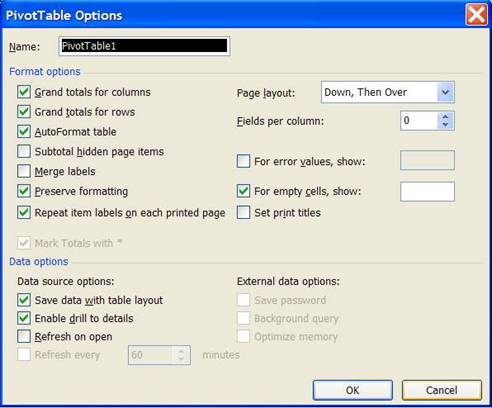Disable AutoFormat table option
The image size is (492, 408).
pos(24,131)
